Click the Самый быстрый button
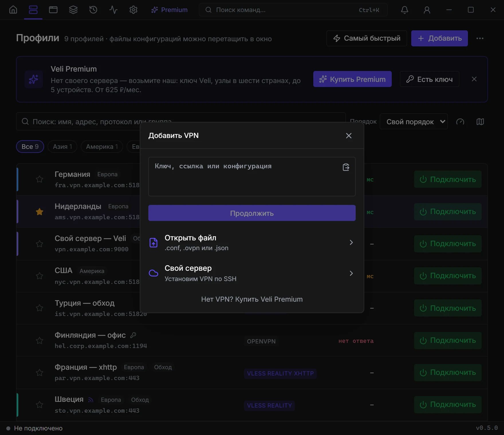Screen dimensions: 504x435 [367, 38]
